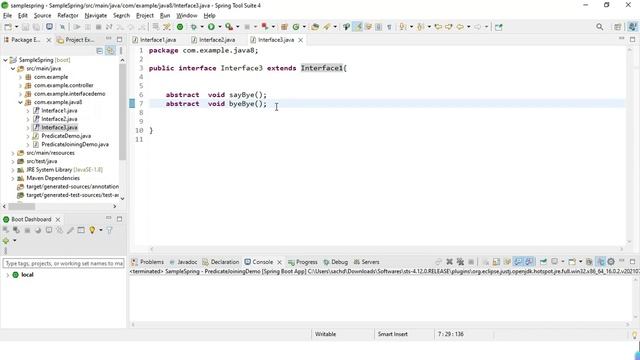Open the Javadoc view tab

point(183,262)
